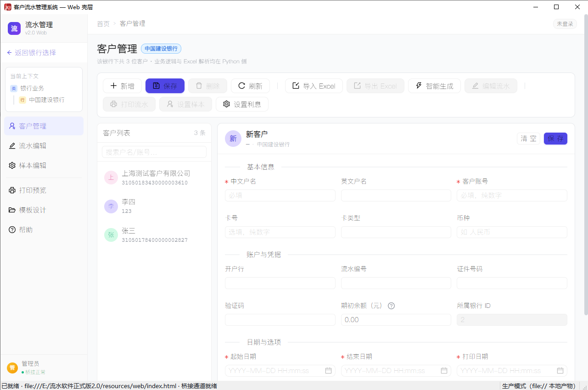Open the 打印日期 calendar picker
This screenshot has height=390, width=588.
tap(560, 371)
